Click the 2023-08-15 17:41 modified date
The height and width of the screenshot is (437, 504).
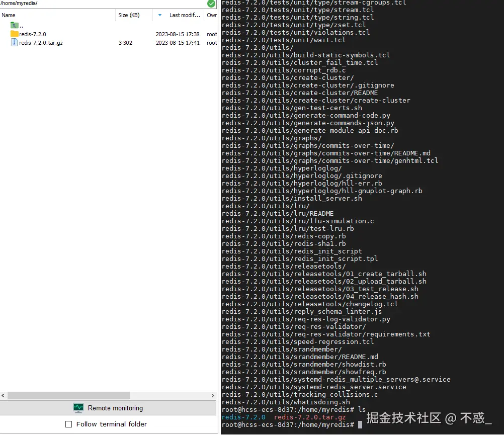(178, 43)
